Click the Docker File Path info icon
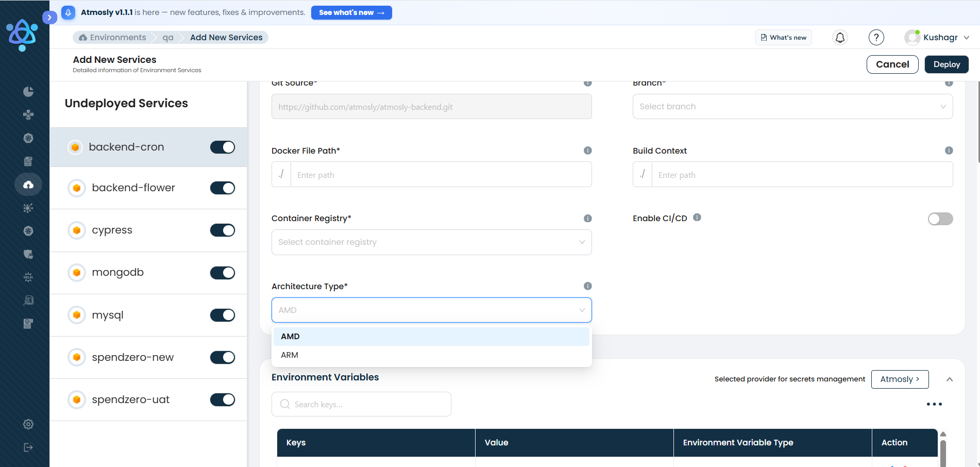This screenshot has width=980, height=467. 587,151
